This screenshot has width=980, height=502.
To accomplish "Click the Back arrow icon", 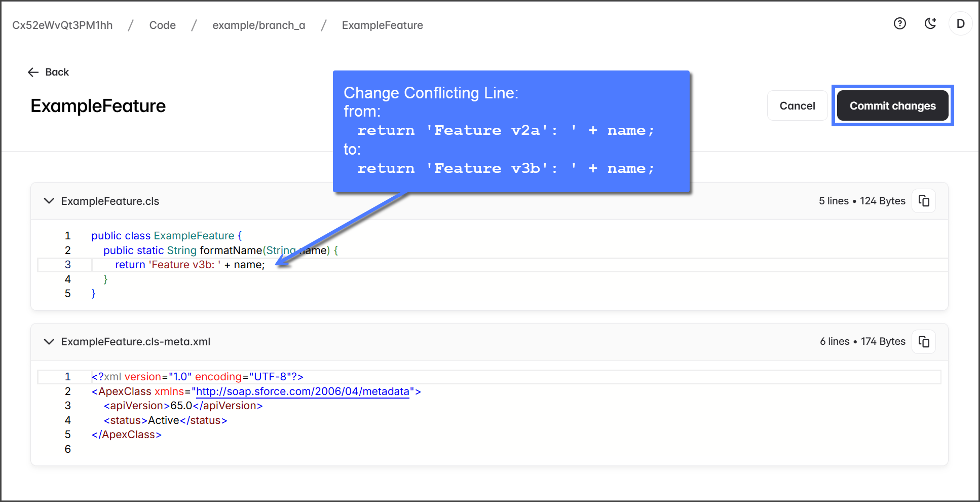I will click(33, 73).
